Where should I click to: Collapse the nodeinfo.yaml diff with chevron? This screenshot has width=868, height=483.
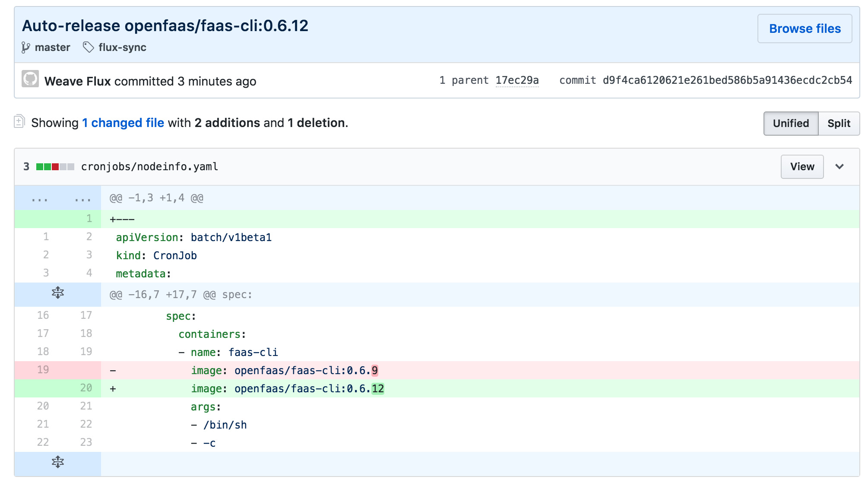pyautogui.click(x=839, y=167)
